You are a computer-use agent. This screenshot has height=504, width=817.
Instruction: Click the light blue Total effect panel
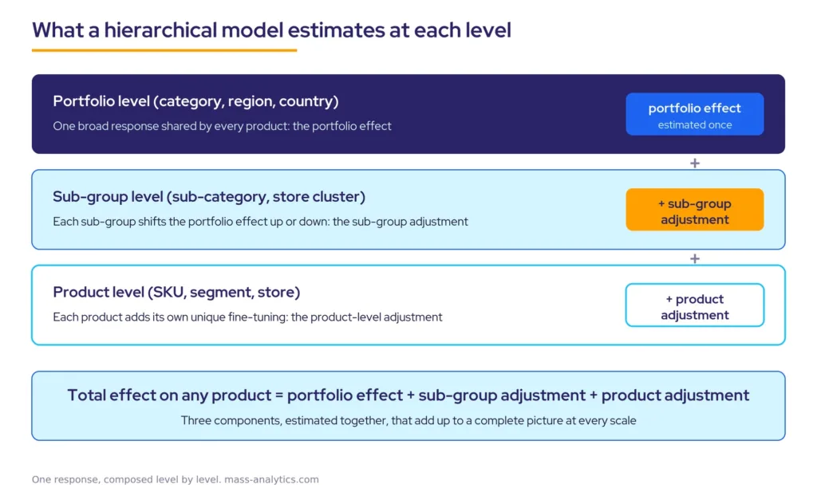pyautogui.click(x=408, y=406)
